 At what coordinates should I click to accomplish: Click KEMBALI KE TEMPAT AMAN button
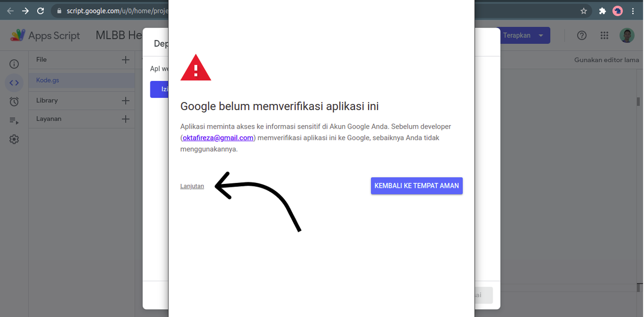pyautogui.click(x=417, y=186)
